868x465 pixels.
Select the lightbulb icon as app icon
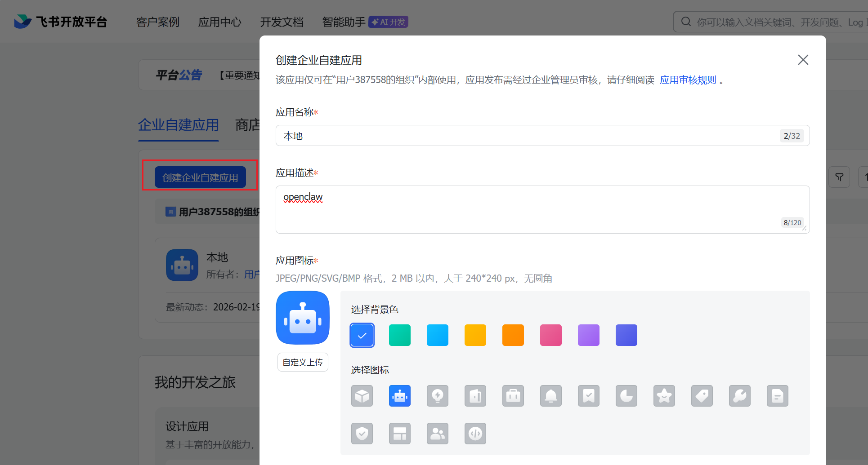[438, 396]
